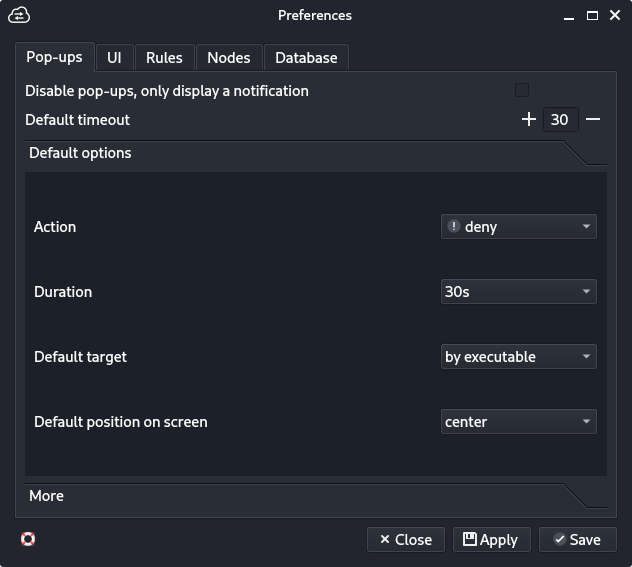This screenshot has height=567, width=632.
Task: Open the Nodes tab
Action: [x=228, y=58]
